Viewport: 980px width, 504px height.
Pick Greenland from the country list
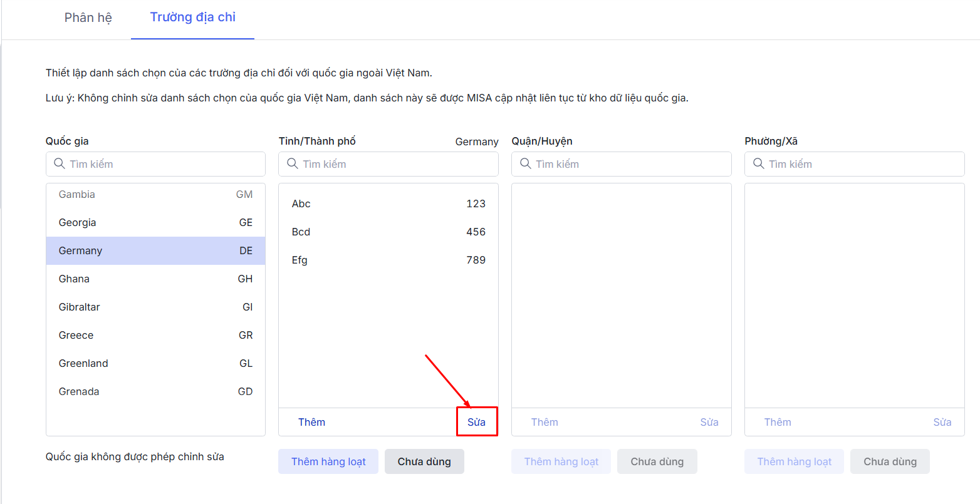155,363
